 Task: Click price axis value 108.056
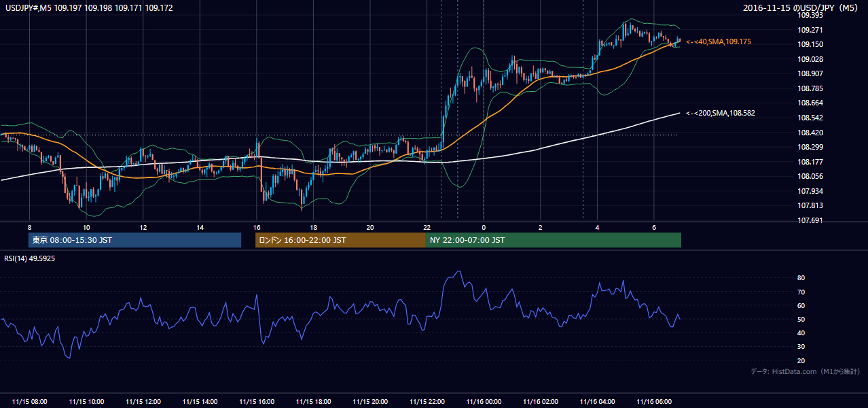pyautogui.click(x=810, y=176)
